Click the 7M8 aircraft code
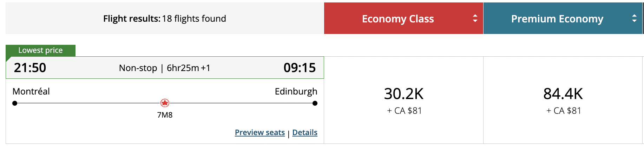This screenshot has width=644, height=147. [165, 115]
